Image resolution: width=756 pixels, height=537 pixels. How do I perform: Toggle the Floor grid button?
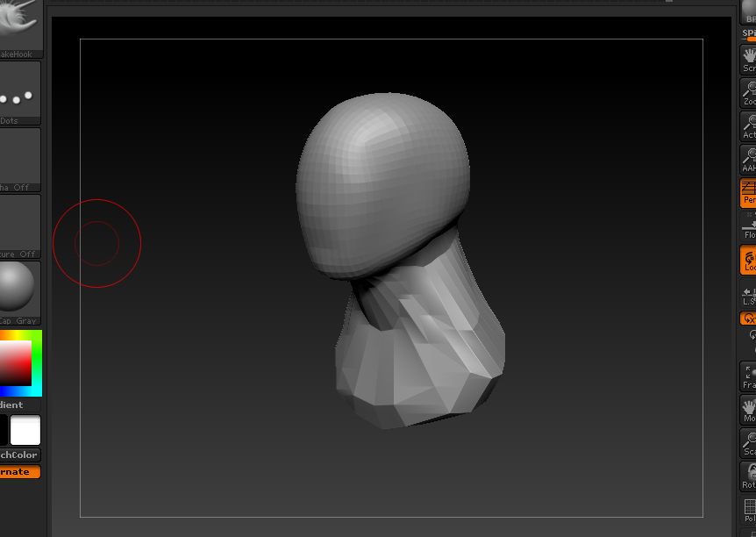(x=748, y=226)
